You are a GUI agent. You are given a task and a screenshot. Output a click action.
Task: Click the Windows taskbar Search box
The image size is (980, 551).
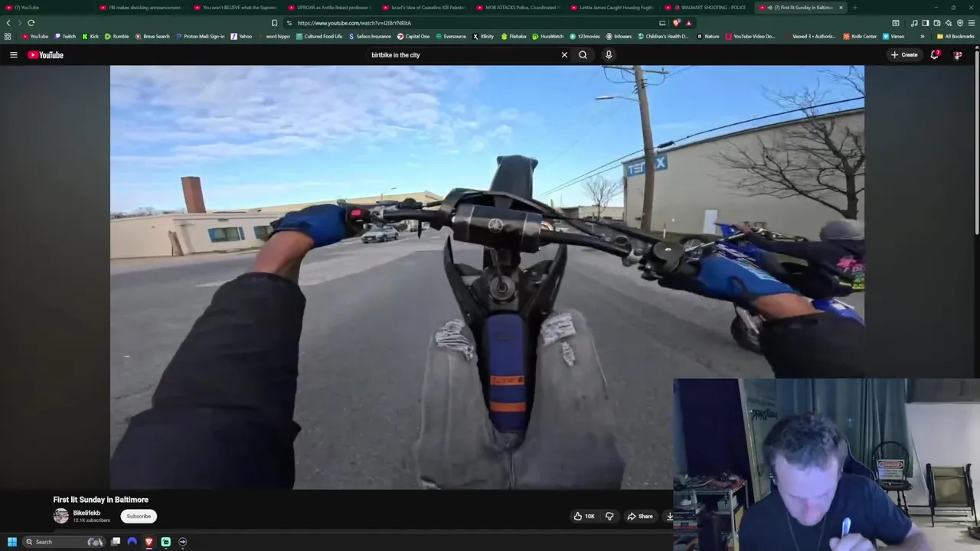pyautogui.click(x=64, y=542)
